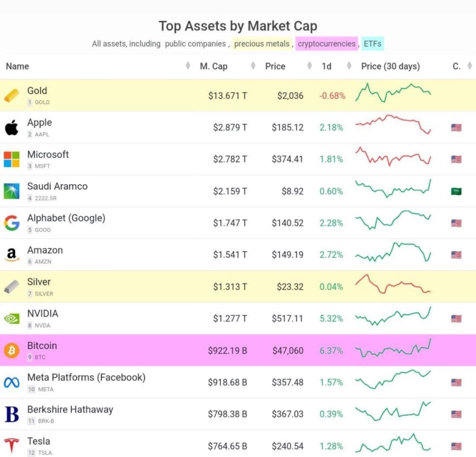Open Meta Platforms (Facebook) row
The image size is (476, 457).
coord(238,382)
